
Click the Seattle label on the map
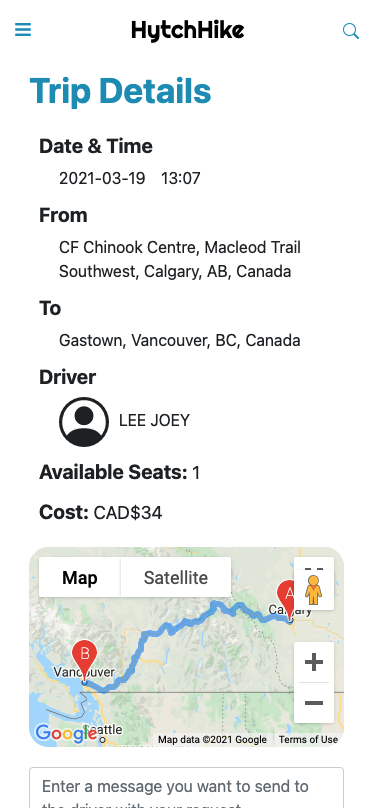(108, 730)
